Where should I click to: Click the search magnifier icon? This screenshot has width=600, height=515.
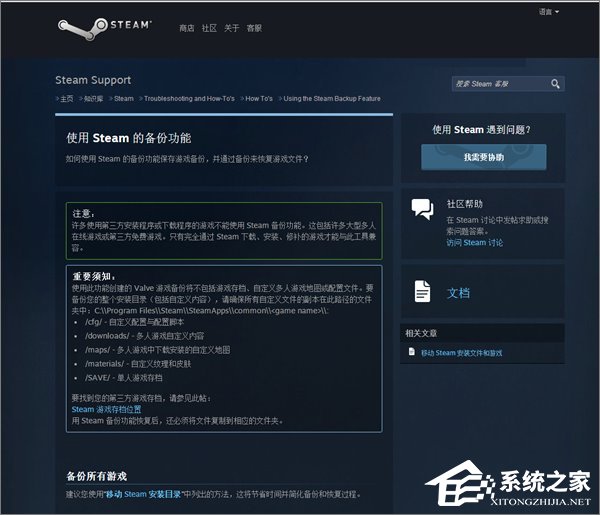click(555, 84)
